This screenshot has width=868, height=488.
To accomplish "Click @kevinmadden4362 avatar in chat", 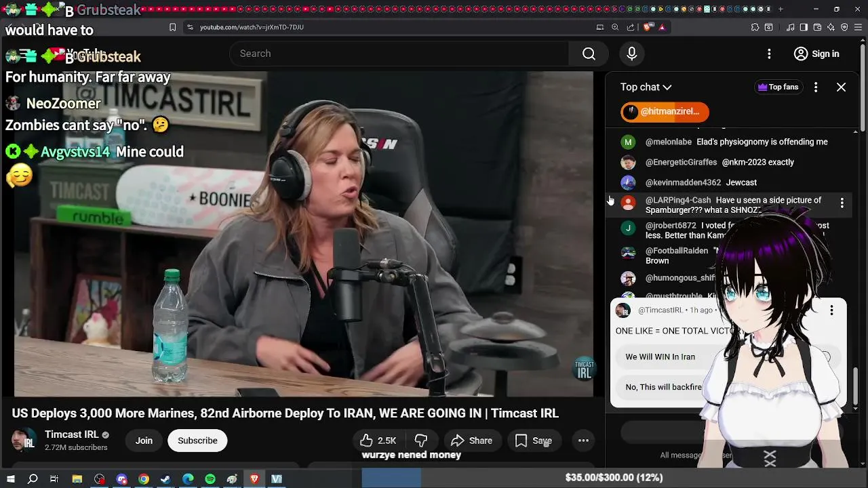I will 628,182.
